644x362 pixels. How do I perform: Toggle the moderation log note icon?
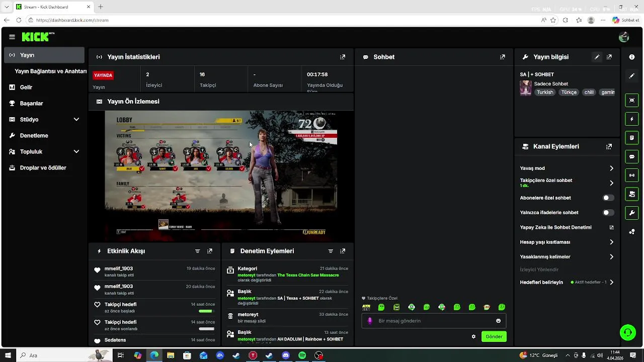coord(632,138)
